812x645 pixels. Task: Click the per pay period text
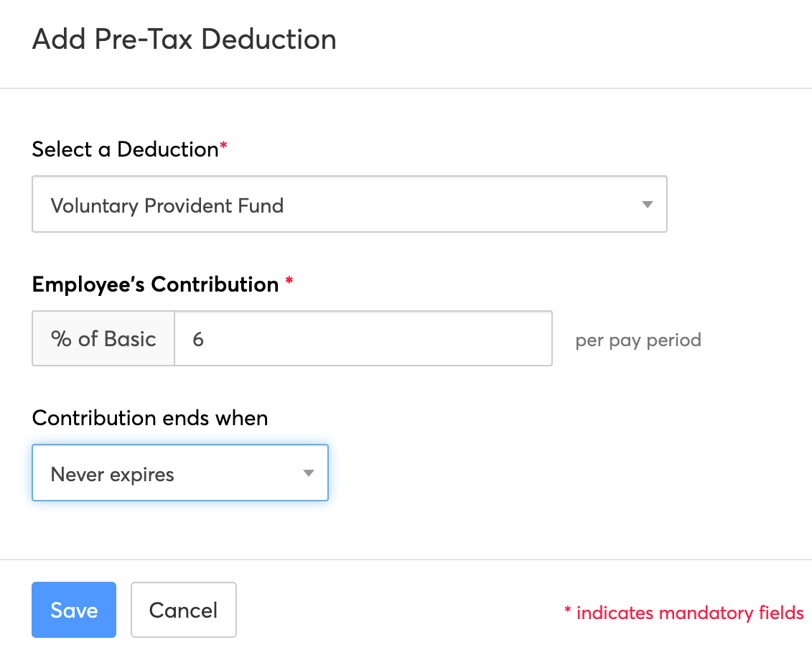tap(638, 340)
